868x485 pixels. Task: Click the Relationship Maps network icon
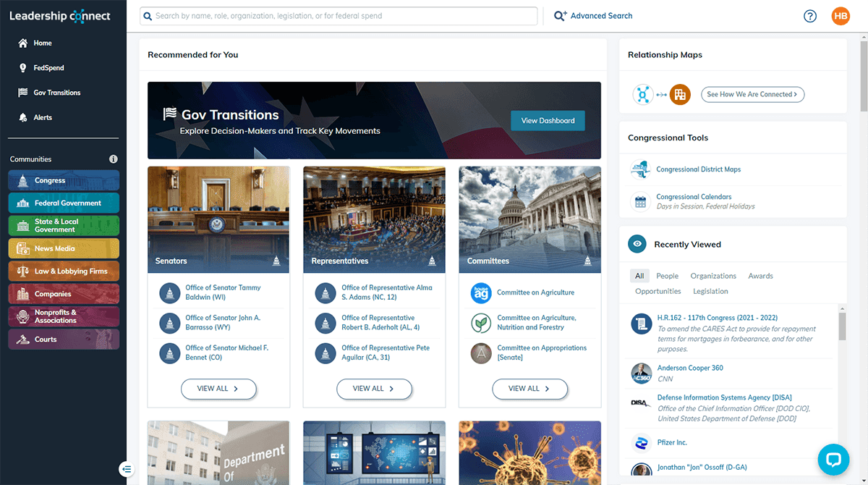643,94
